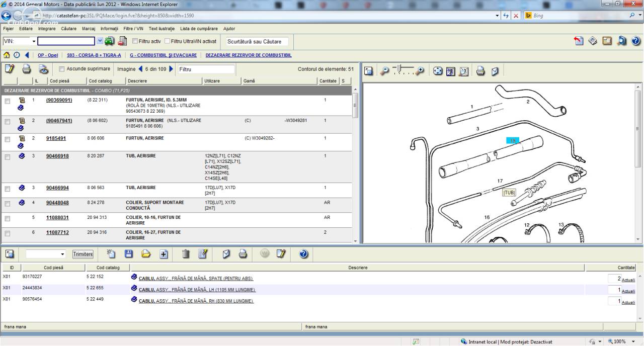Open the Căutare menu
This screenshot has width=644, height=346.
(x=68, y=29)
